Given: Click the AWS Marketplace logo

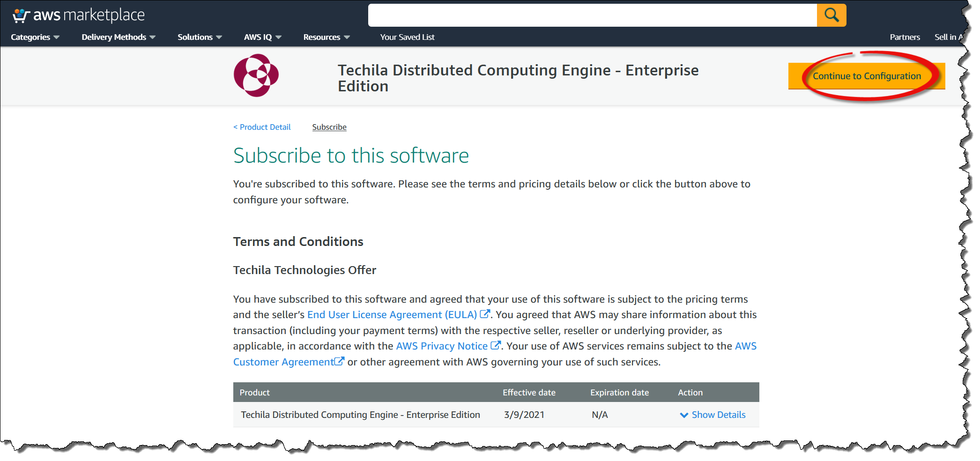Looking at the screenshot, I should coord(79,15).
